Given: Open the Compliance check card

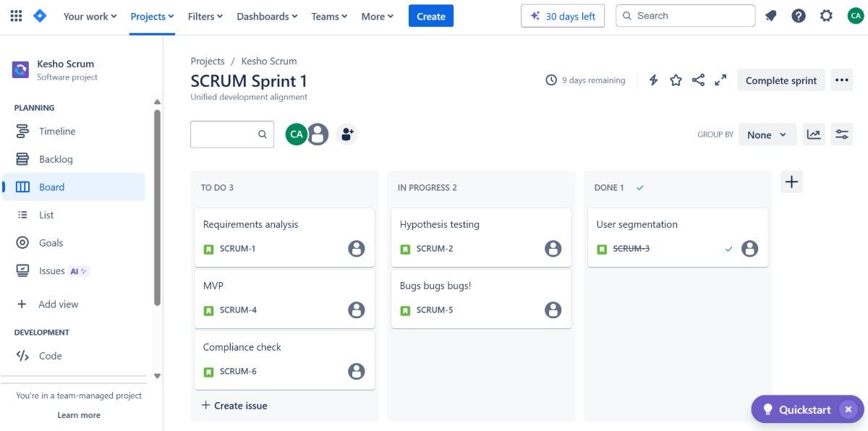Looking at the screenshot, I should (285, 360).
